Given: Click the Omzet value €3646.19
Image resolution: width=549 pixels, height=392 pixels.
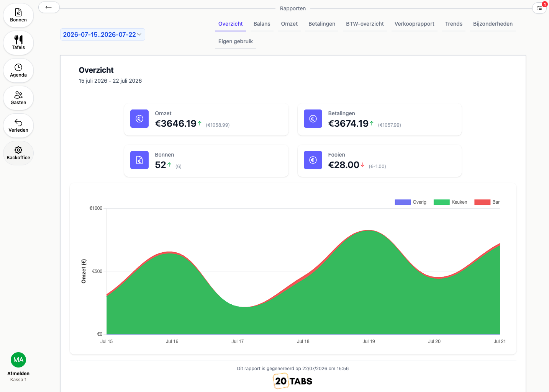Looking at the screenshot, I should click(x=175, y=123).
